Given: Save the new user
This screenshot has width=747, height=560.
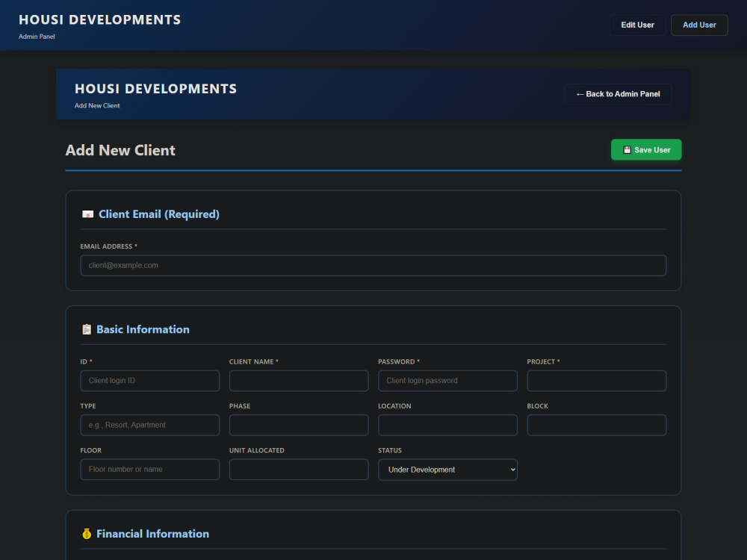Looking at the screenshot, I should coord(646,150).
